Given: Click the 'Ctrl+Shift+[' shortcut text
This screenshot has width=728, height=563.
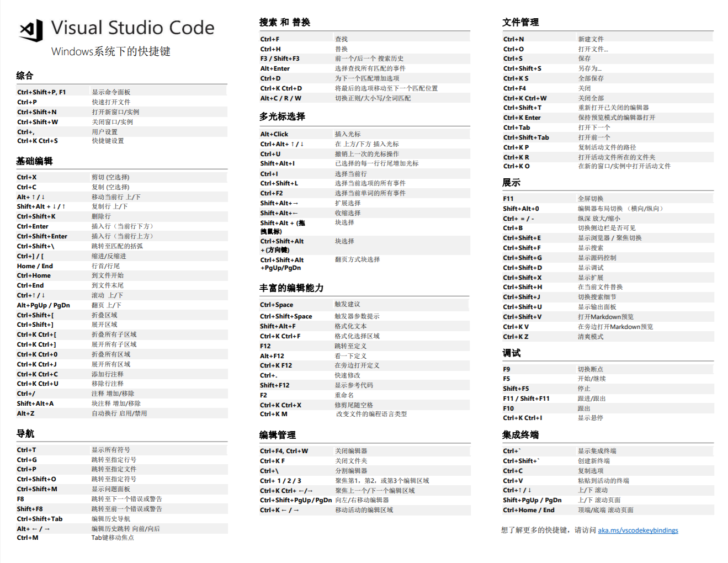Looking at the screenshot, I should point(35,315).
